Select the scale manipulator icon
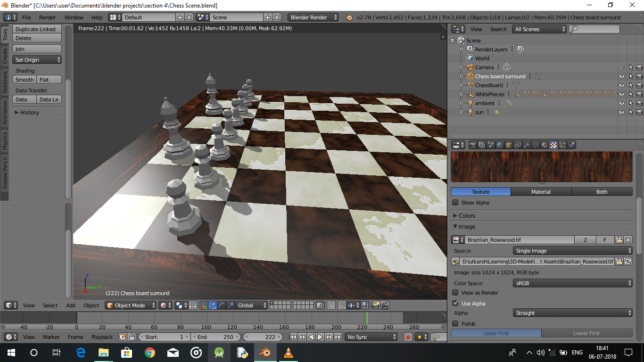The width and height of the screenshot is (644, 362). (231, 305)
